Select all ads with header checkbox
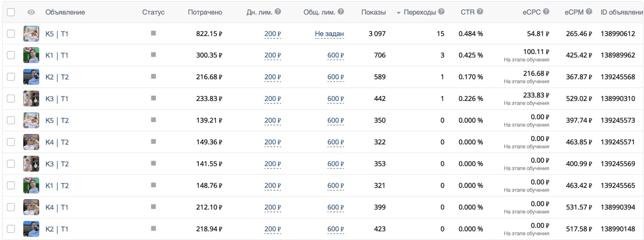The image size is (644, 240). tap(11, 12)
